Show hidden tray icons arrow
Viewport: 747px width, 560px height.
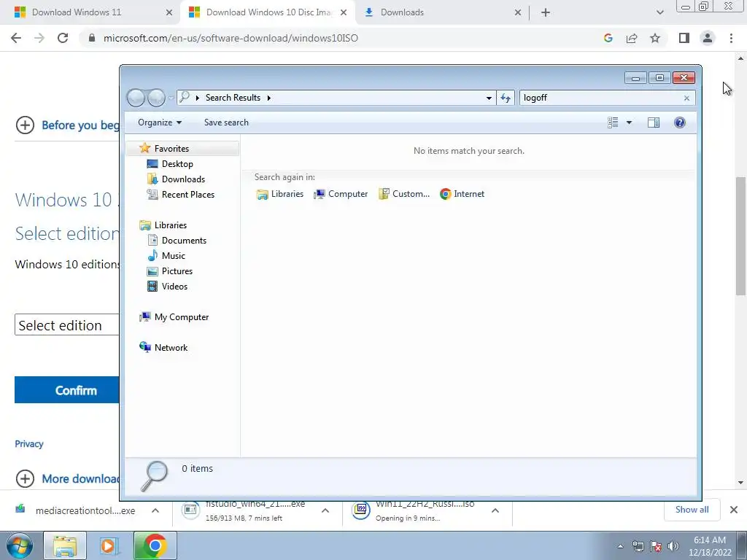point(620,546)
